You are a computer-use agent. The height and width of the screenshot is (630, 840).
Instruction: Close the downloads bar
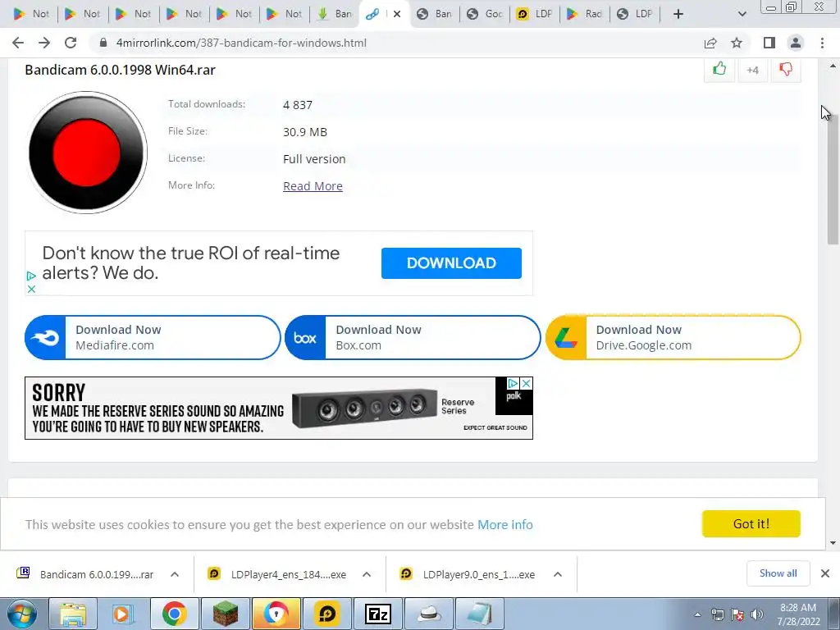pos(825,573)
